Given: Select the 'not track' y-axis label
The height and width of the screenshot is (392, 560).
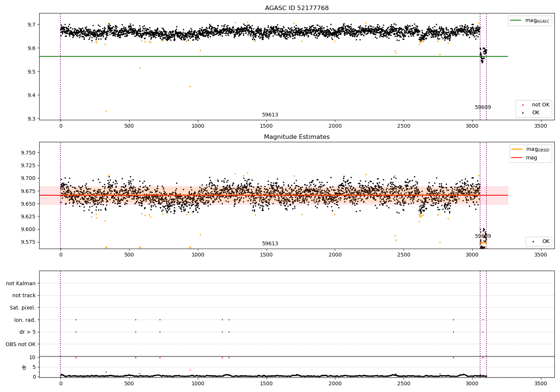Looking at the screenshot, I should point(24,295).
